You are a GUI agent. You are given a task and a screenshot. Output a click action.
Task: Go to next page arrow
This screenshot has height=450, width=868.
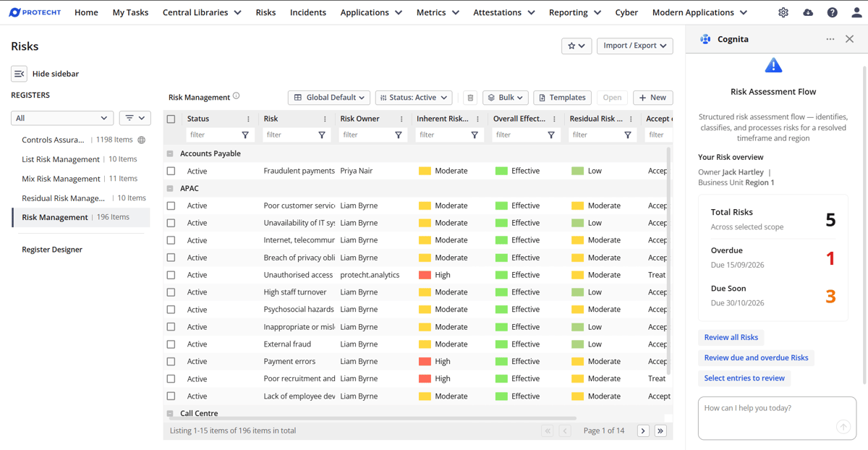(x=643, y=430)
